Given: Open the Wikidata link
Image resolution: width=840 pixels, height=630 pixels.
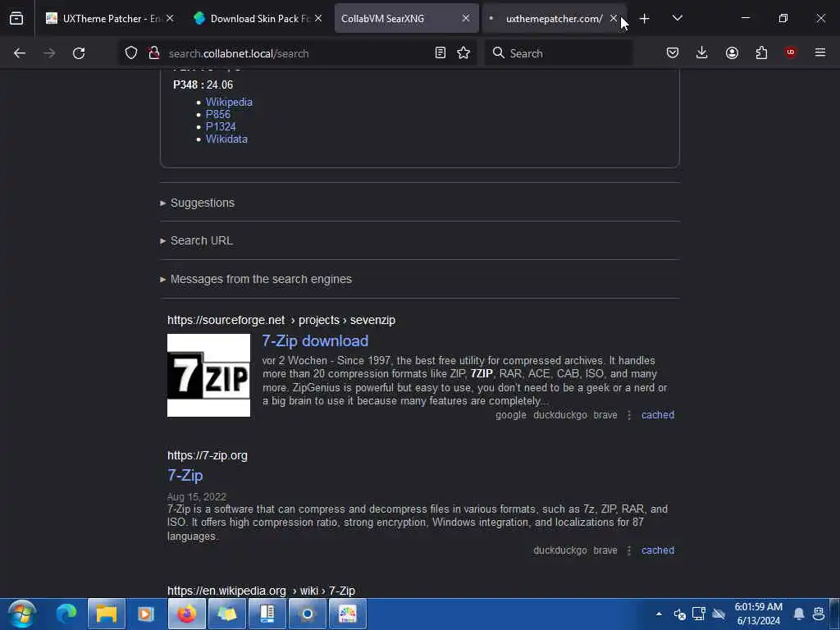Looking at the screenshot, I should point(226,139).
